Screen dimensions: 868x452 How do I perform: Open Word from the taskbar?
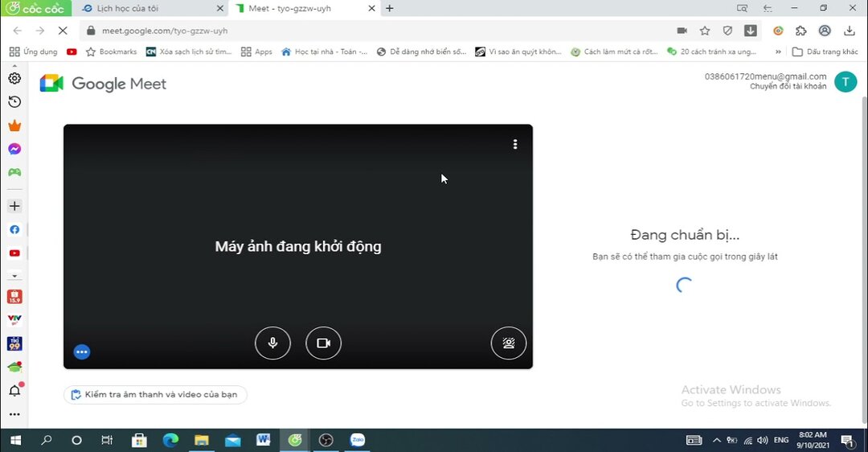coord(264,441)
